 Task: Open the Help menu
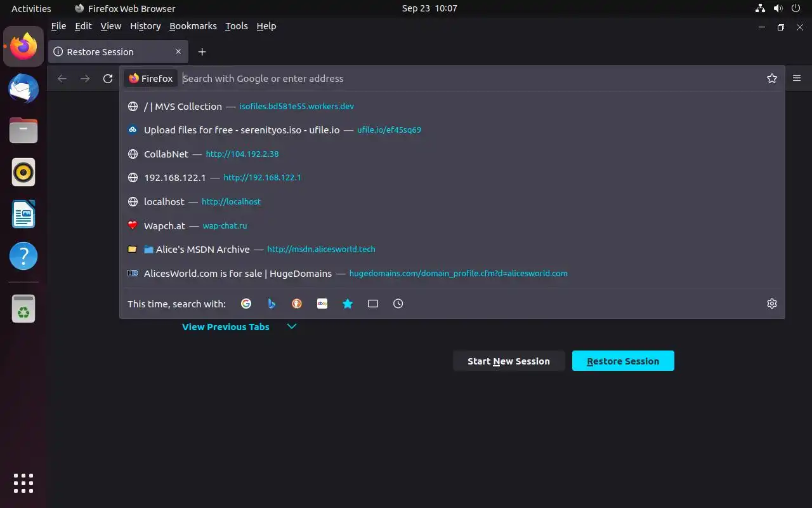click(266, 26)
